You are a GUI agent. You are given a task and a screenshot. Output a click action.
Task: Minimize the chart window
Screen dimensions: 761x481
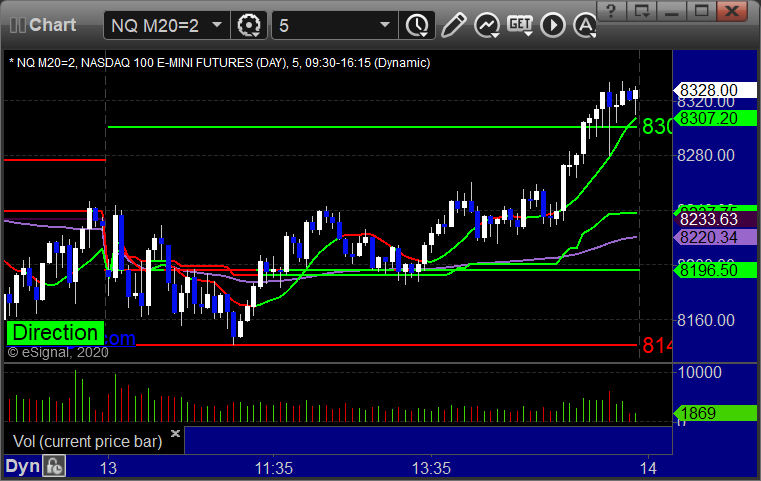click(x=671, y=11)
